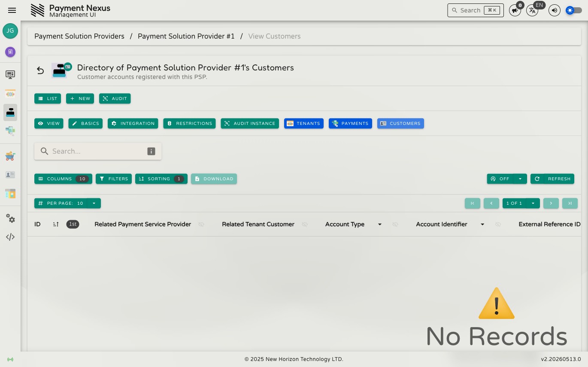Open the developer code brackets icon

pyautogui.click(x=10, y=237)
